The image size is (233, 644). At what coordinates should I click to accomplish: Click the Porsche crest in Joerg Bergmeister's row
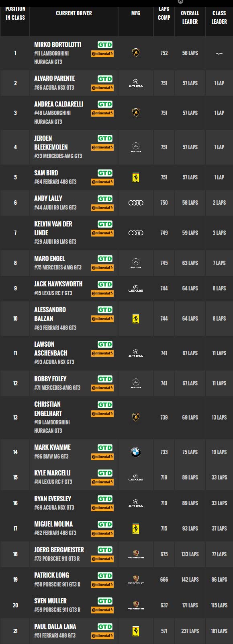tap(136, 554)
